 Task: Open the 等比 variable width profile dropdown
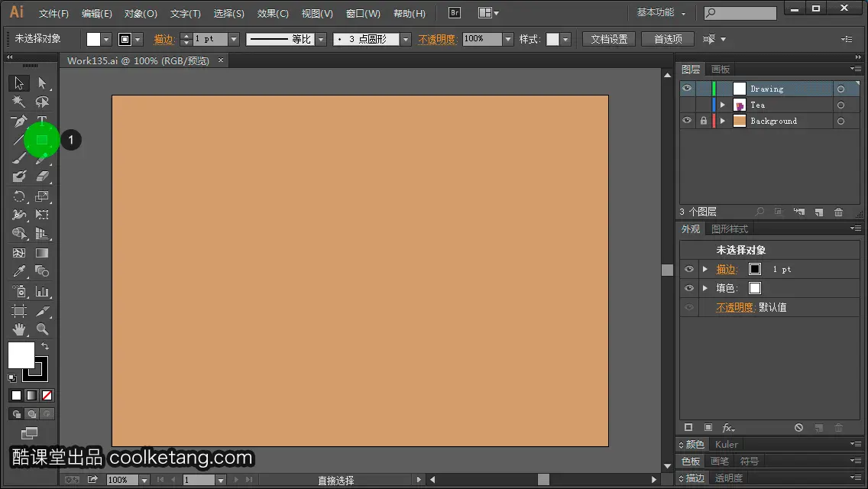click(x=321, y=39)
